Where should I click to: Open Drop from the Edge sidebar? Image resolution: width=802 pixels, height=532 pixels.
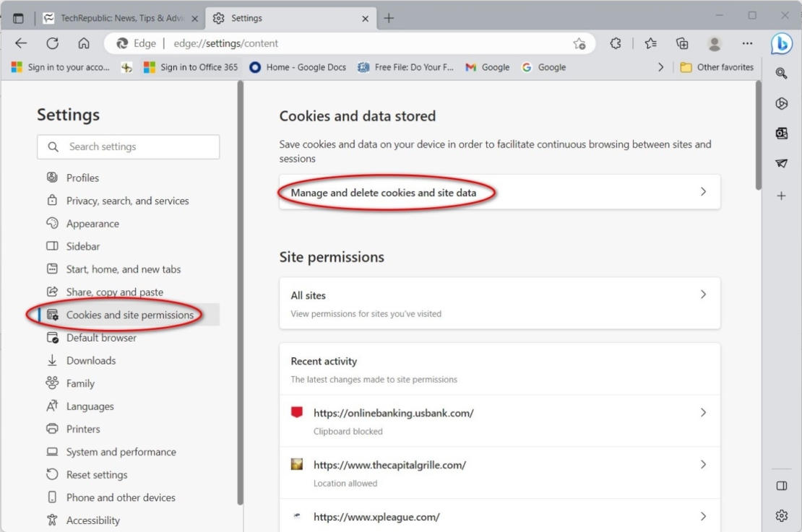coord(781,163)
